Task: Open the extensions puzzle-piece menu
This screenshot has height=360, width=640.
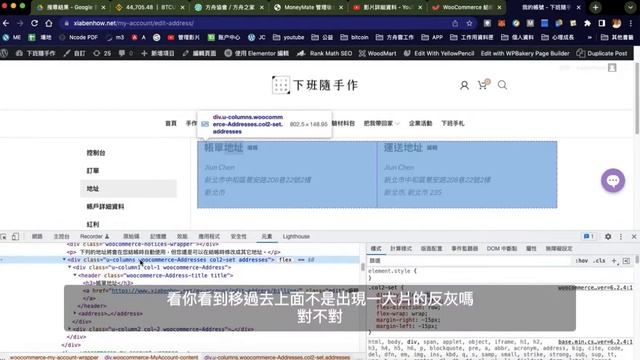Action: [x=587, y=23]
